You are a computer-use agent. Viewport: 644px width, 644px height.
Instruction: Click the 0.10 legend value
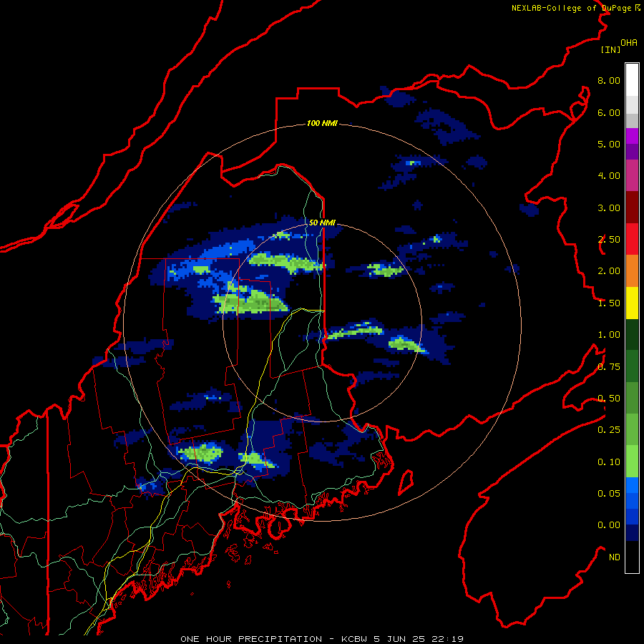tap(609, 462)
